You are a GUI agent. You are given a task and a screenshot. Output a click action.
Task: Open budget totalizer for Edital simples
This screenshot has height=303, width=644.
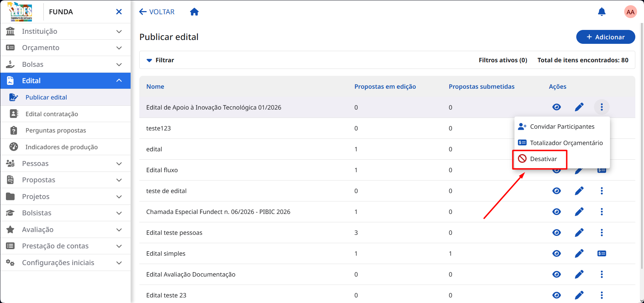pyautogui.click(x=602, y=253)
